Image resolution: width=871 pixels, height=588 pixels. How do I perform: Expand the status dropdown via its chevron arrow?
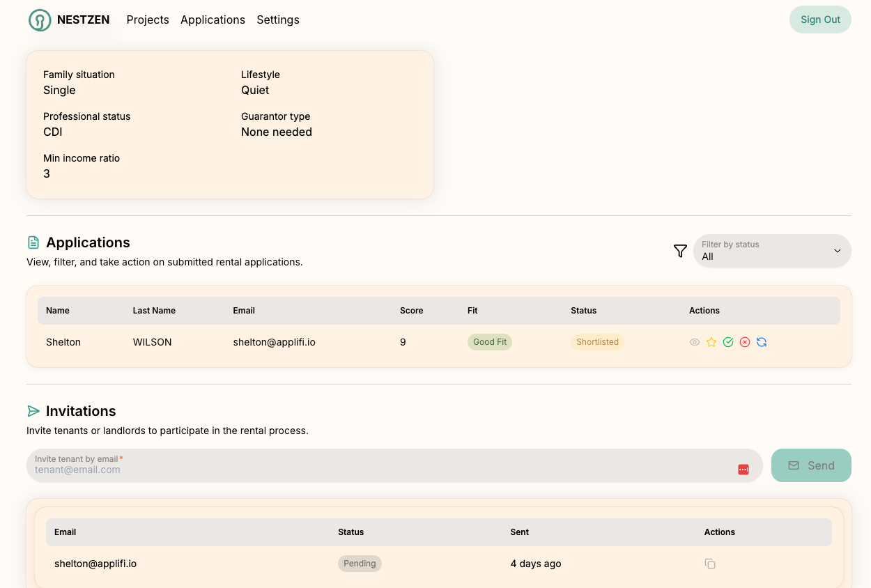[x=837, y=251]
